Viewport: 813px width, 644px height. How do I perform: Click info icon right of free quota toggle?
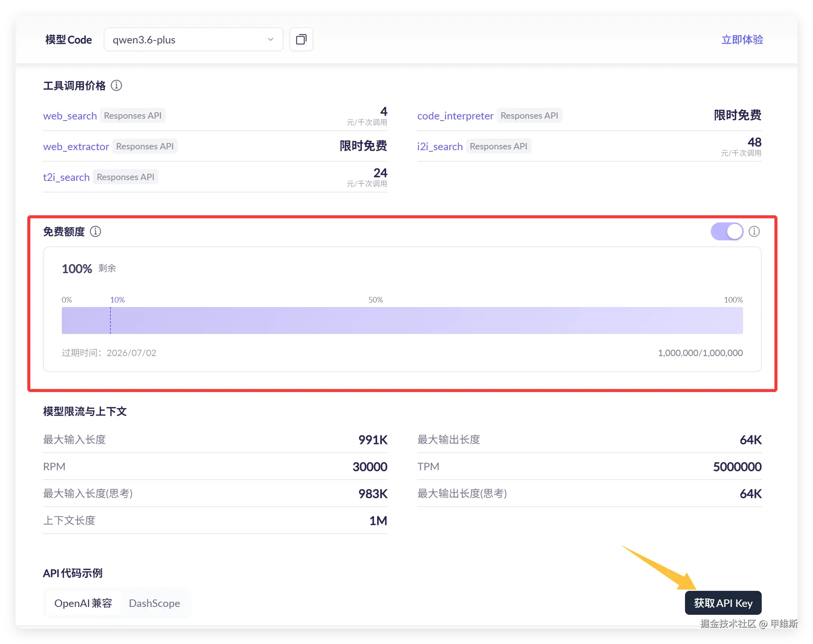pos(754,231)
